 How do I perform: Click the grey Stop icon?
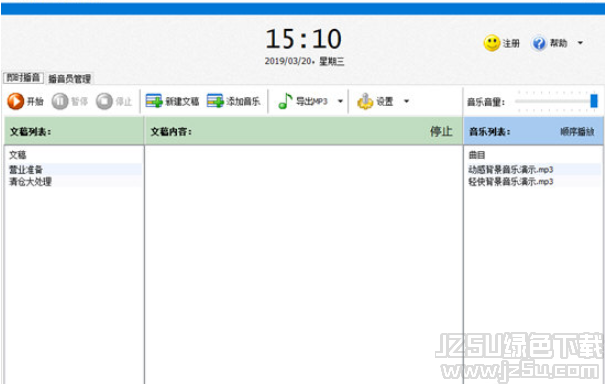point(104,101)
